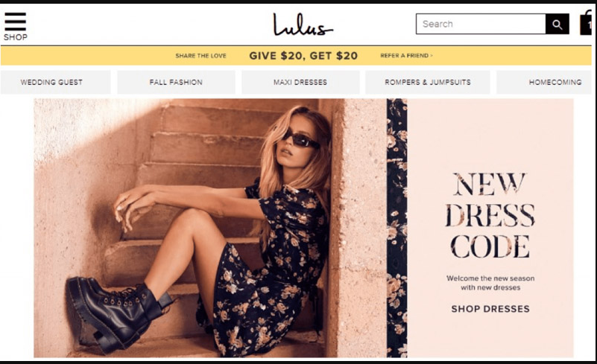Open the REFER A FRIEND link
This screenshot has width=597, height=364.
(405, 56)
